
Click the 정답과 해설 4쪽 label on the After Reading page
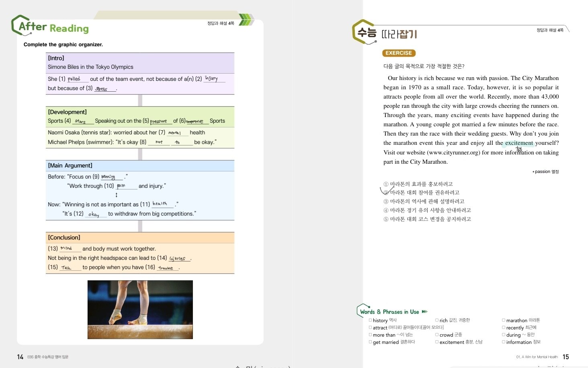[x=221, y=23]
